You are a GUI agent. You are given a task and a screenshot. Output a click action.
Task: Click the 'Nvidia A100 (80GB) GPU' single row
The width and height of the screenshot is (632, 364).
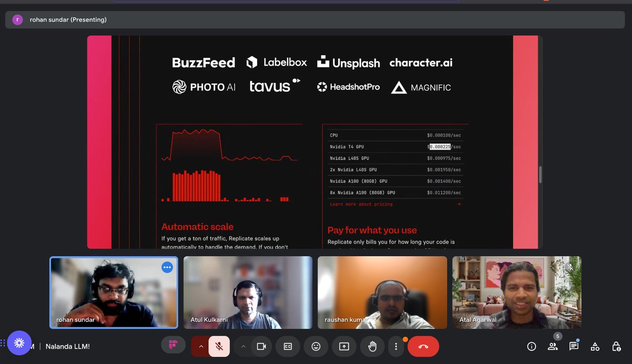396,181
